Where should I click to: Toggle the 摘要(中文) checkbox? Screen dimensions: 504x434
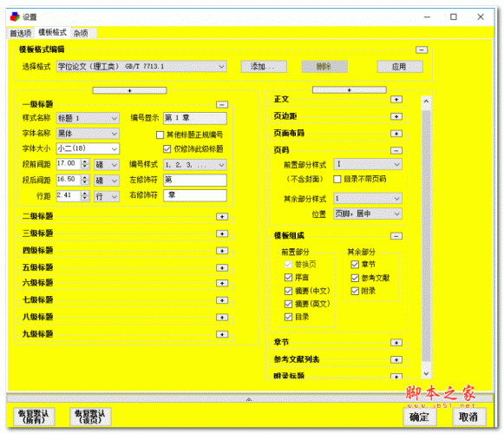point(288,291)
